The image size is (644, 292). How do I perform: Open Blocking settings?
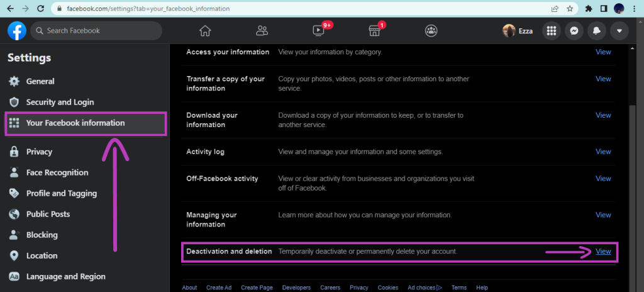(86, 235)
